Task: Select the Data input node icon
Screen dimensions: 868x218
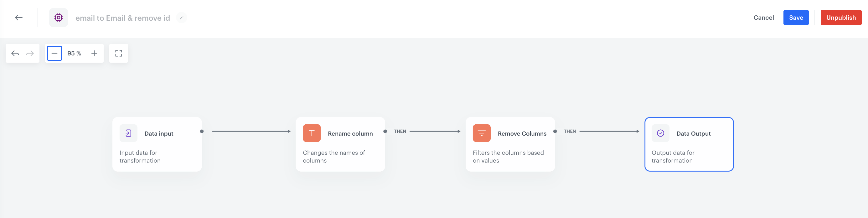Action: click(128, 133)
